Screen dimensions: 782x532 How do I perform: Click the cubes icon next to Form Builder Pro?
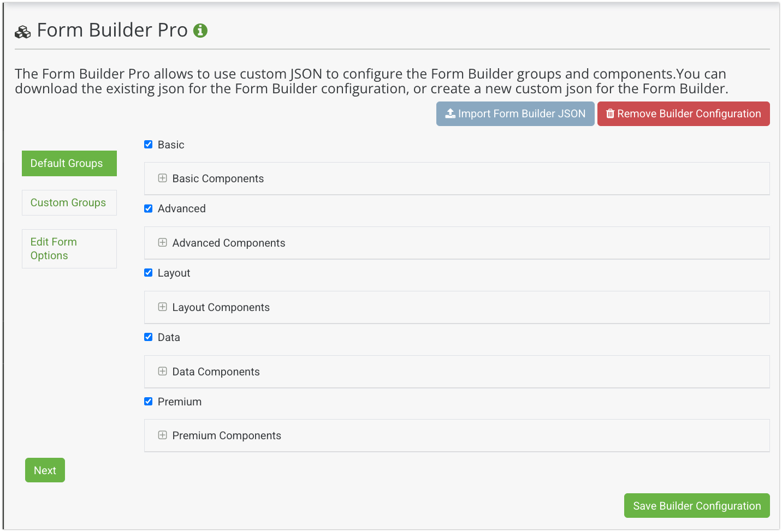(23, 32)
